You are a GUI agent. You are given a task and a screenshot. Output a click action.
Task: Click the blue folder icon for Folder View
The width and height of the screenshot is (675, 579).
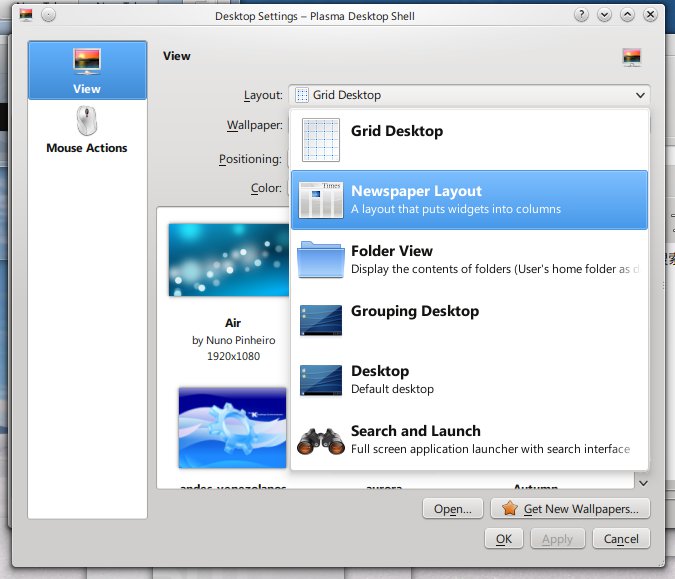pos(321,260)
